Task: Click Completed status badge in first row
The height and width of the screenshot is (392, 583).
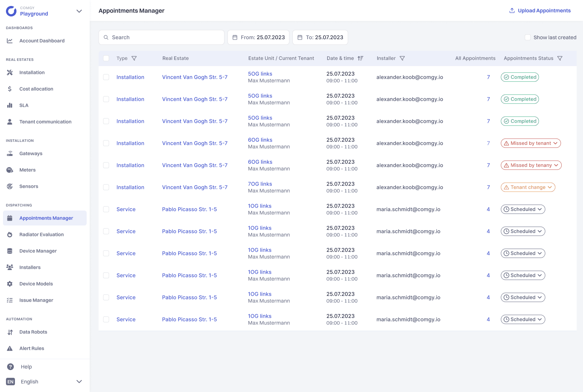Action: click(520, 77)
